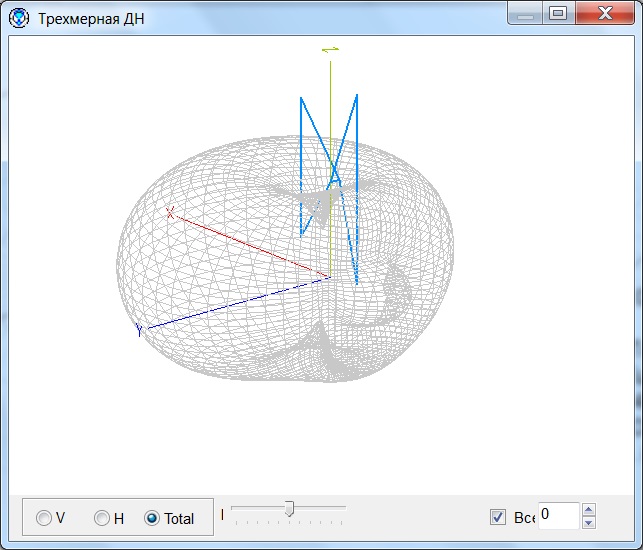Increase value with spinner up arrow
Image resolution: width=643 pixels, height=550 pixels.
[588, 509]
